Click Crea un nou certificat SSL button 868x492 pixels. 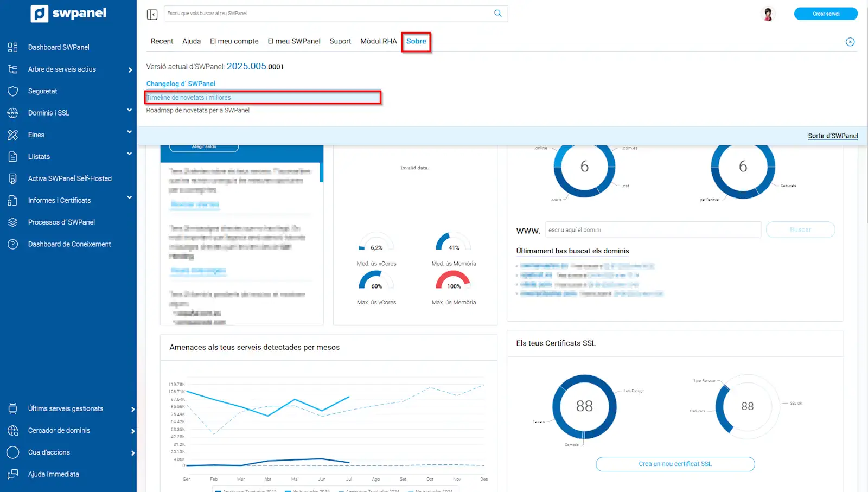pyautogui.click(x=675, y=464)
